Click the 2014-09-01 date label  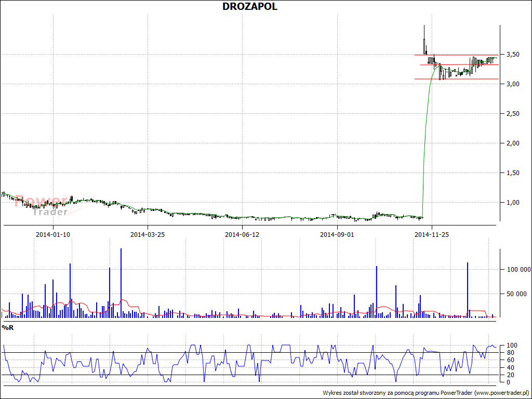(337, 234)
